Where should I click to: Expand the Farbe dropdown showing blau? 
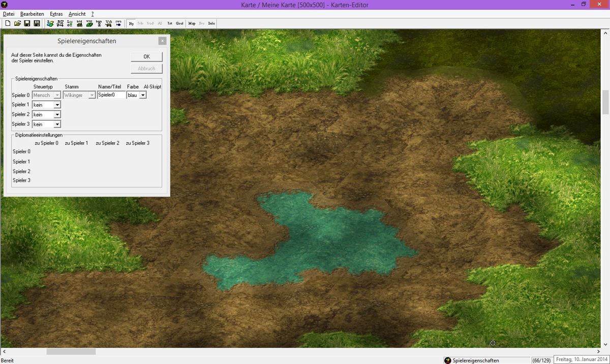tap(143, 95)
